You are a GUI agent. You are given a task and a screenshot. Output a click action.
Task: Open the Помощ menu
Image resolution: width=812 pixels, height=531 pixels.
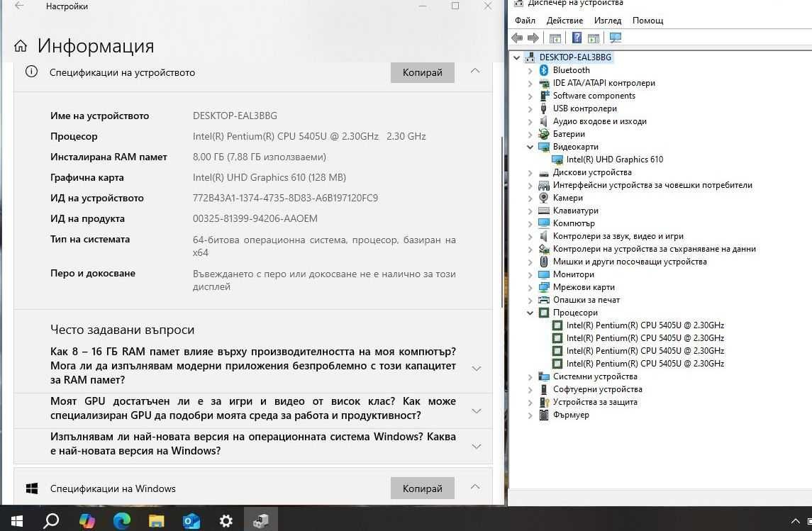click(648, 20)
